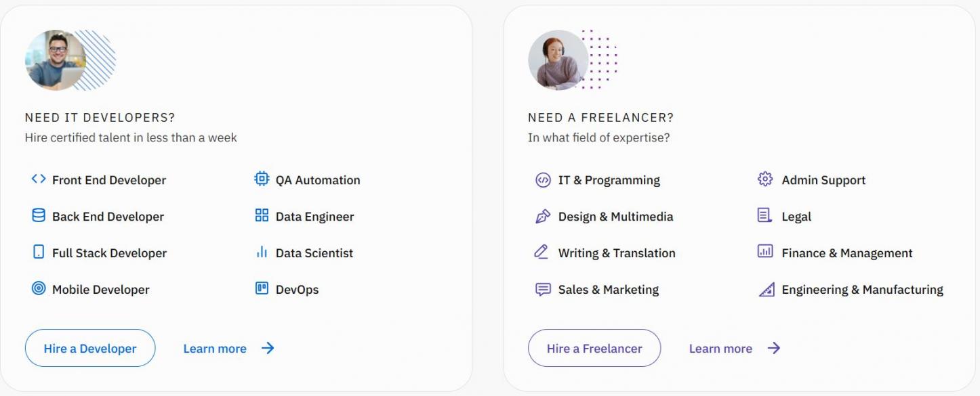Click the Admin Support gear icon
The height and width of the screenshot is (396, 980).
765,179
